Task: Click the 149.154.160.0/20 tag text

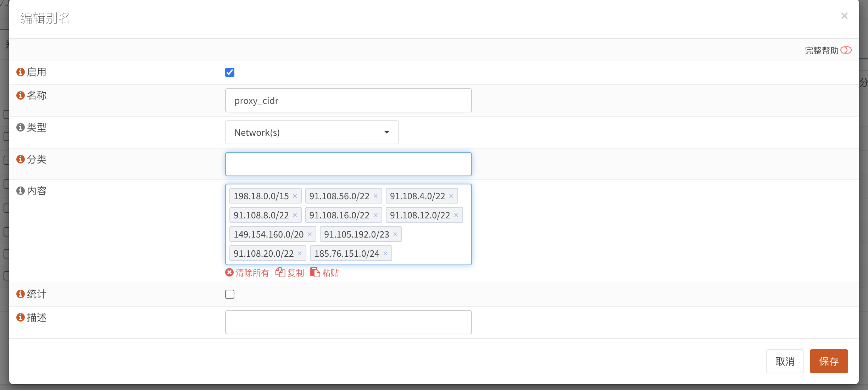Action: (x=268, y=234)
